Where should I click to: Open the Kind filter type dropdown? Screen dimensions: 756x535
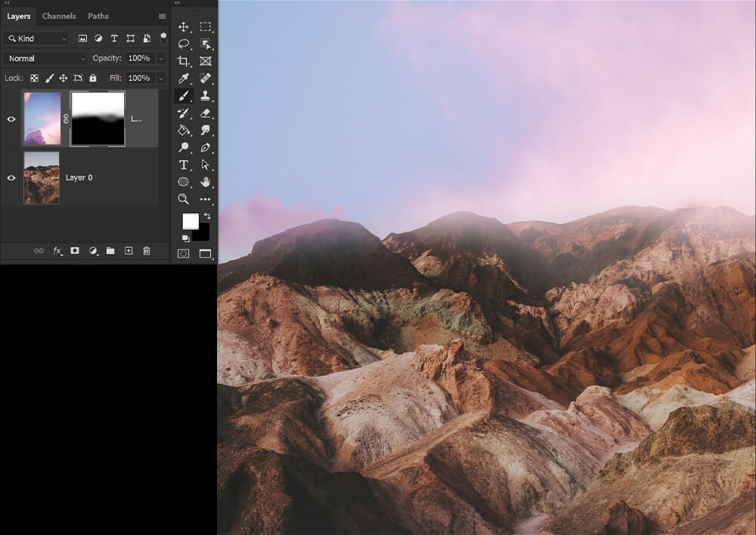[36, 39]
